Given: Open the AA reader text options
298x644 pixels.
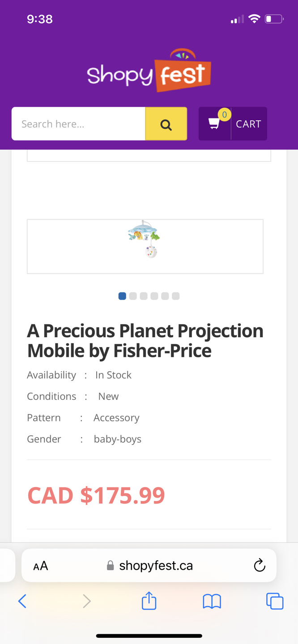Looking at the screenshot, I should pos(41,566).
